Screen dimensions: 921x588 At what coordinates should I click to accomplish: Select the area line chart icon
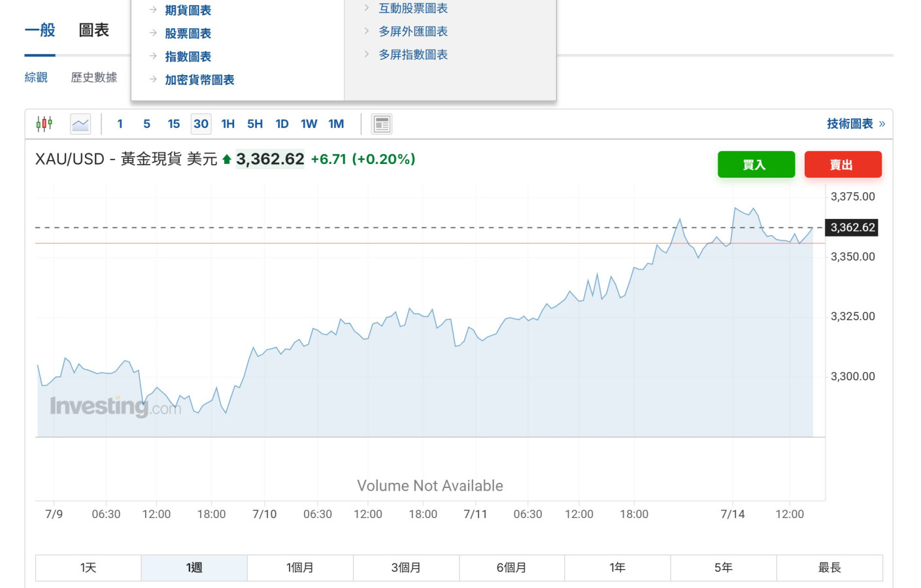80,124
